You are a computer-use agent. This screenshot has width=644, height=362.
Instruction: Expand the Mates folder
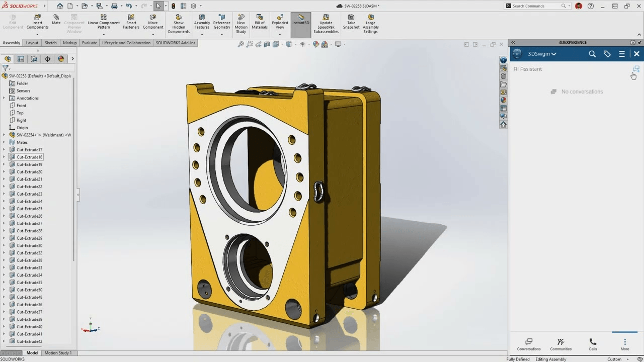(x=5, y=142)
